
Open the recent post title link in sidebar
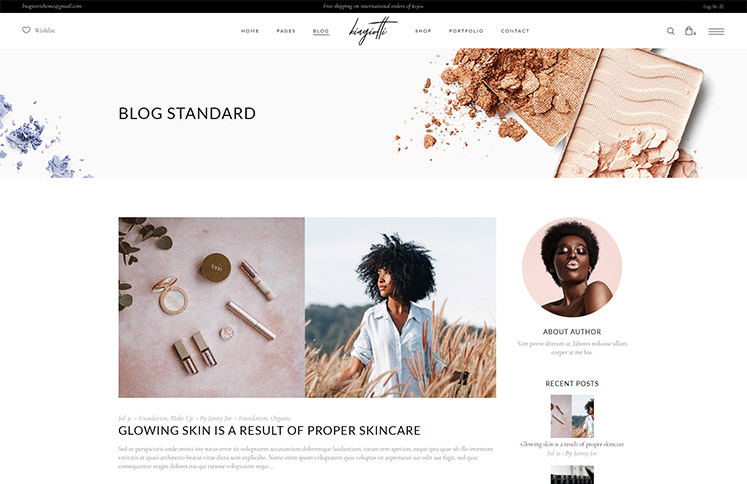coord(572,444)
